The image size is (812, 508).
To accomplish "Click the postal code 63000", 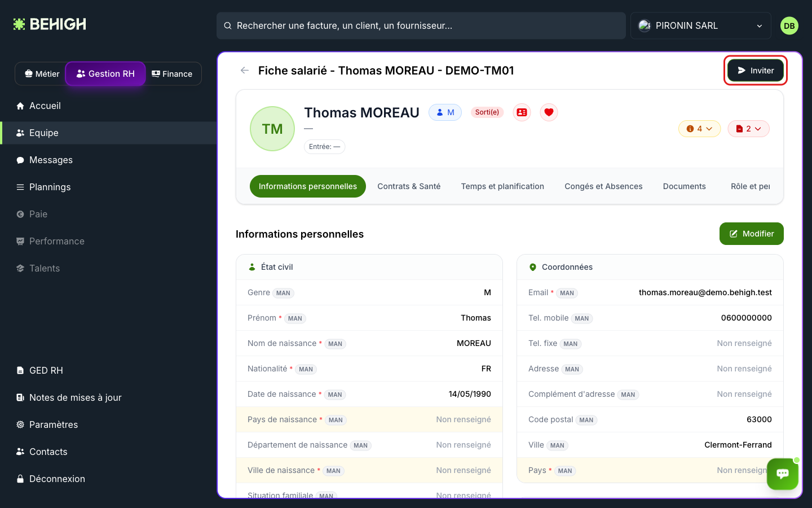I will point(759,419).
